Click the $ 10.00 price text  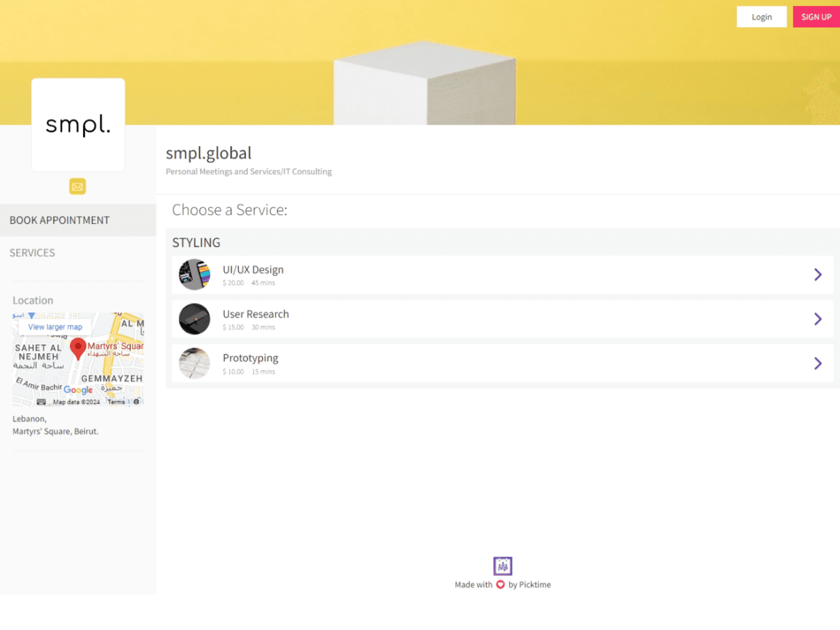click(233, 372)
